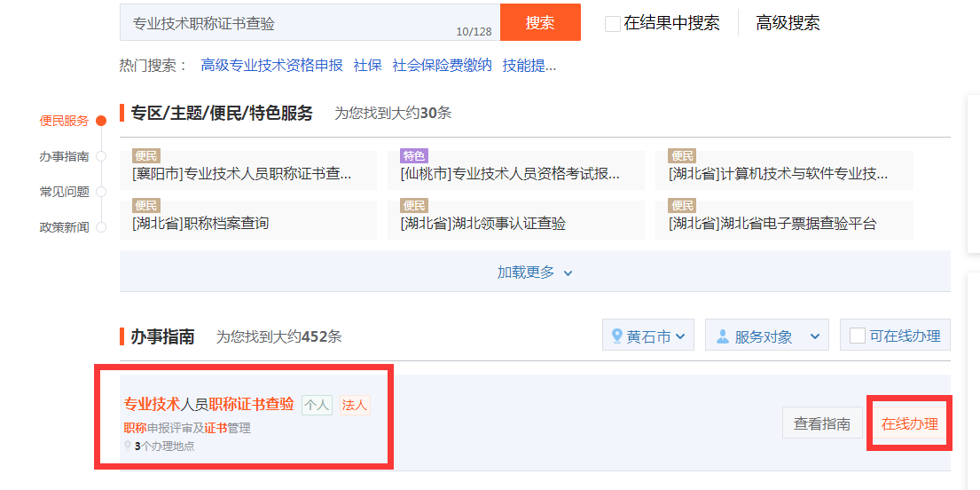Open 高级搜索 advanced search
Screen dimensions: 980x490
pyautogui.click(x=788, y=23)
